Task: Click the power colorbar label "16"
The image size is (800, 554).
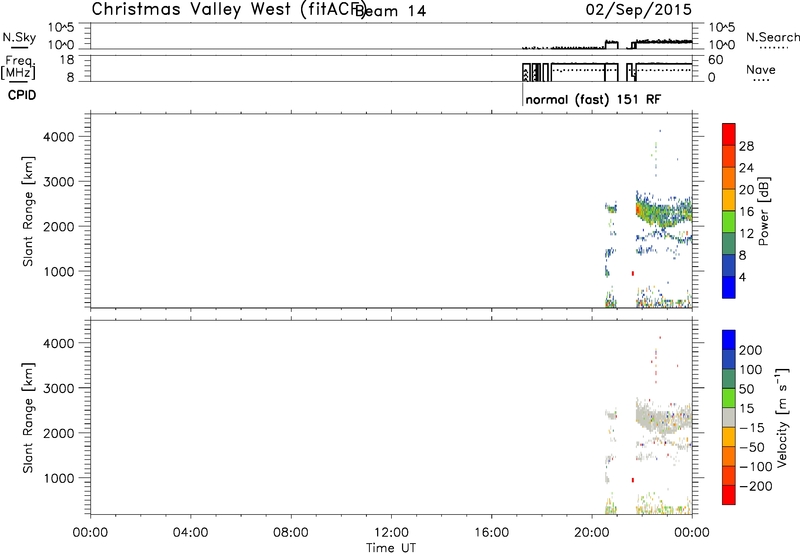Action: tap(746, 212)
